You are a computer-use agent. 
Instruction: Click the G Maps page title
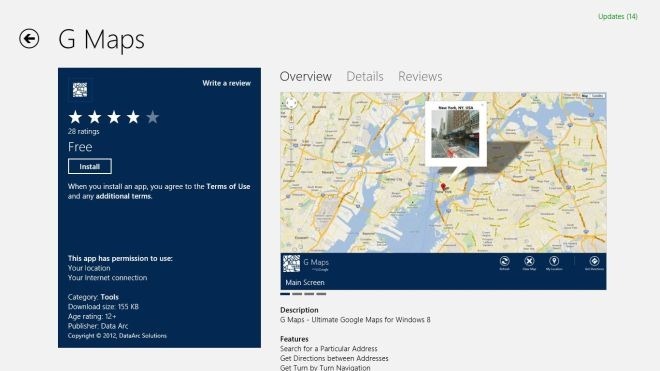click(x=101, y=39)
